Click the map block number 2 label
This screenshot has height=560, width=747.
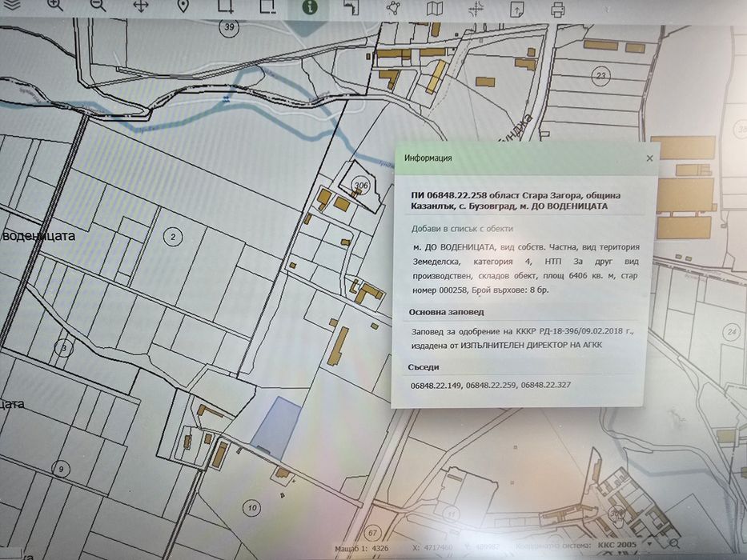click(173, 237)
